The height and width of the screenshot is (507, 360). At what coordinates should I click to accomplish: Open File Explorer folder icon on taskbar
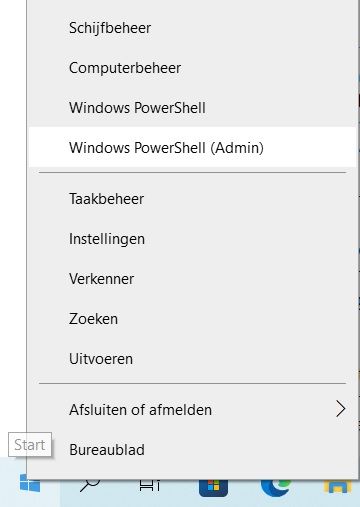[x=338, y=487]
